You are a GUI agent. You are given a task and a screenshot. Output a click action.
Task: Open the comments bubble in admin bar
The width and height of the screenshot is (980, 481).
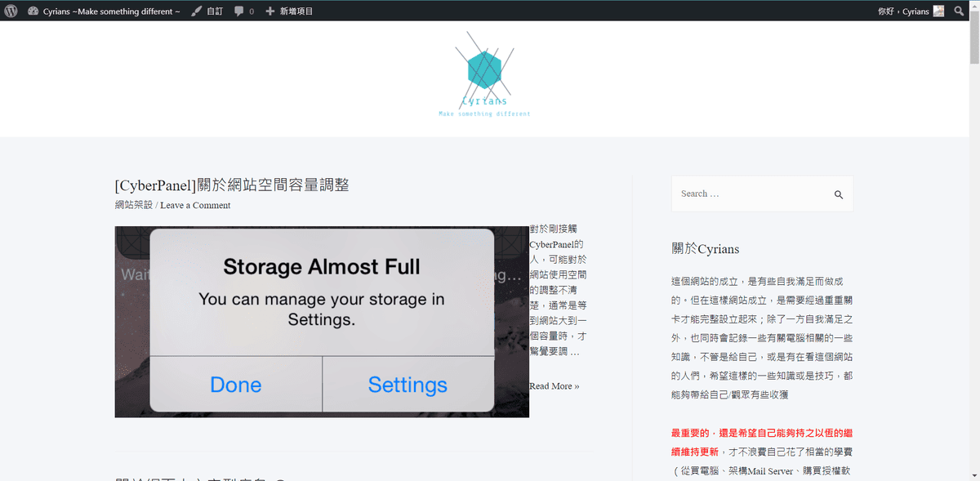click(x=244, y=11)
